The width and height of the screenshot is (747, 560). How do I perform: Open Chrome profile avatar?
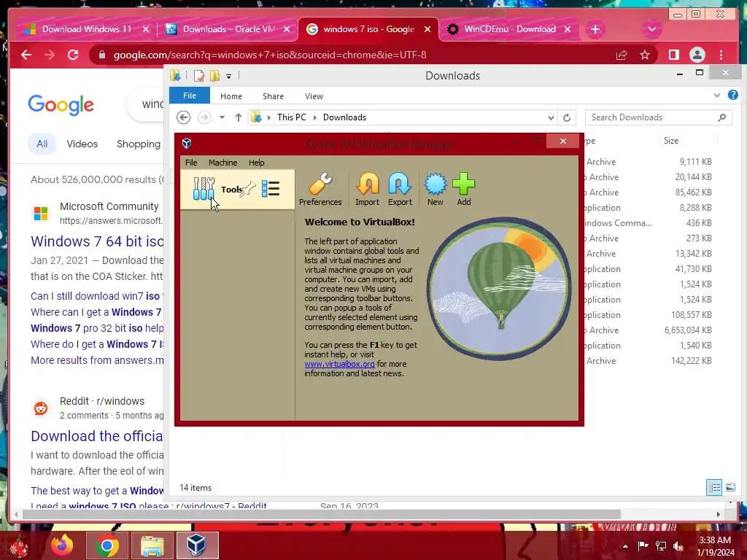[697, 55]
